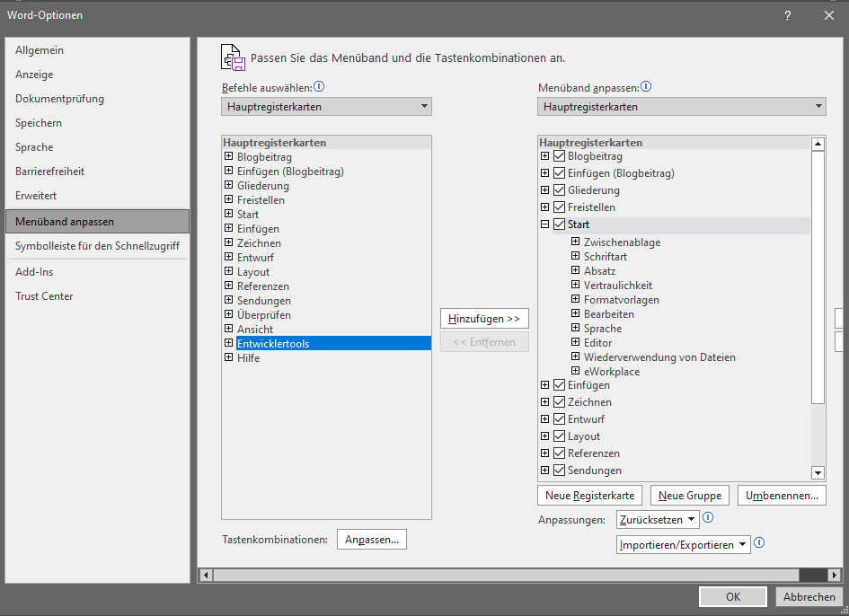Click the info icon beside Befehle auswählen
849x616 pixels.
[x=319, y=87]
